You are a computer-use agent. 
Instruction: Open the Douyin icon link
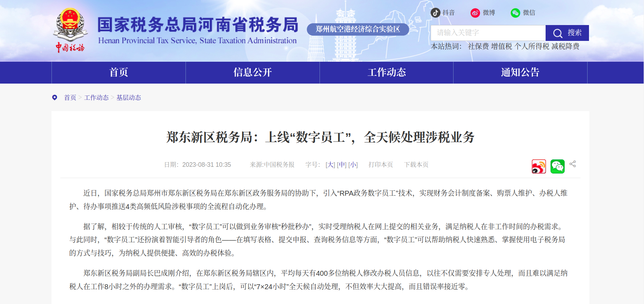(436, 13)
